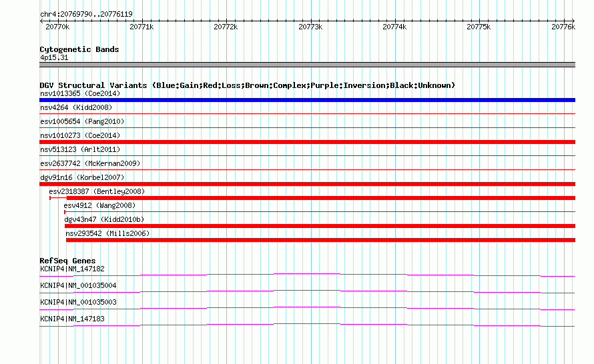
Task: Click the nsv1010273 (Coe2014) variant label
Action: [x=80, y=135]
